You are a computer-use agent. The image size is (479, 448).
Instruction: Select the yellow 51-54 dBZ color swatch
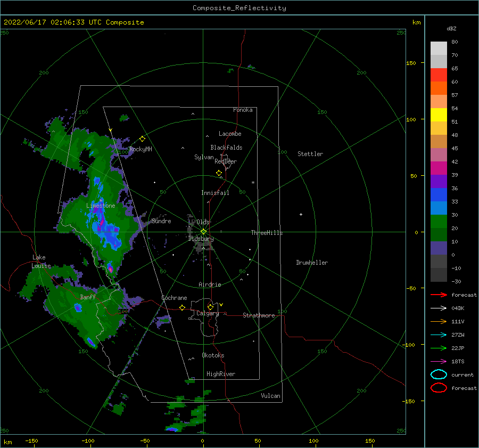[x=439, y=115]
